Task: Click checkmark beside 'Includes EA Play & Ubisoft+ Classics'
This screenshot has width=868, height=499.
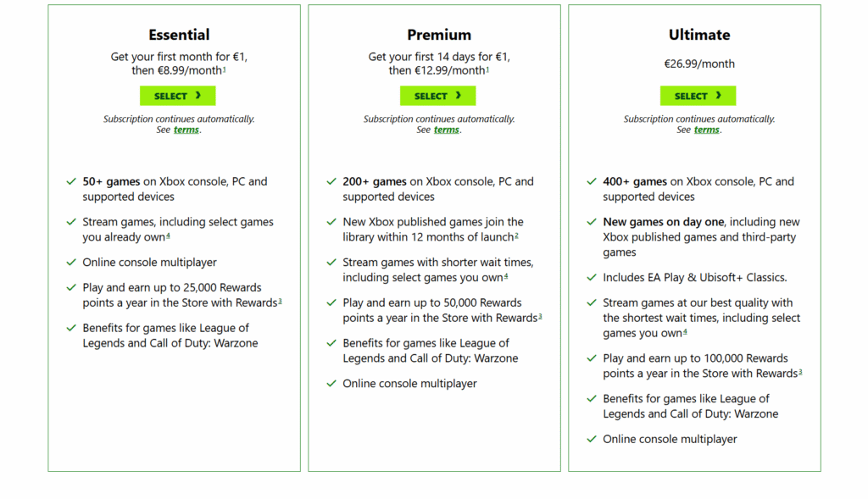Action: coord(592,277)
